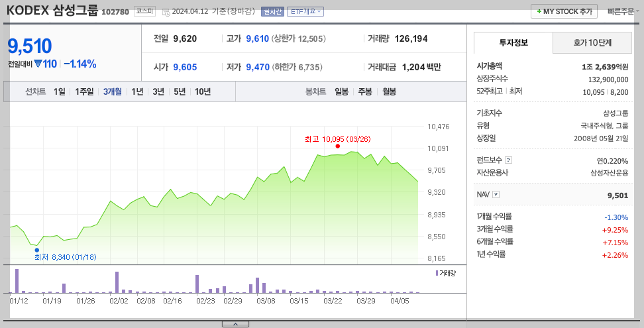Viewport: 644px width, 328px height.
Task: Click the KODEX 삼성그룹 stock title
Action: [52, 11]
